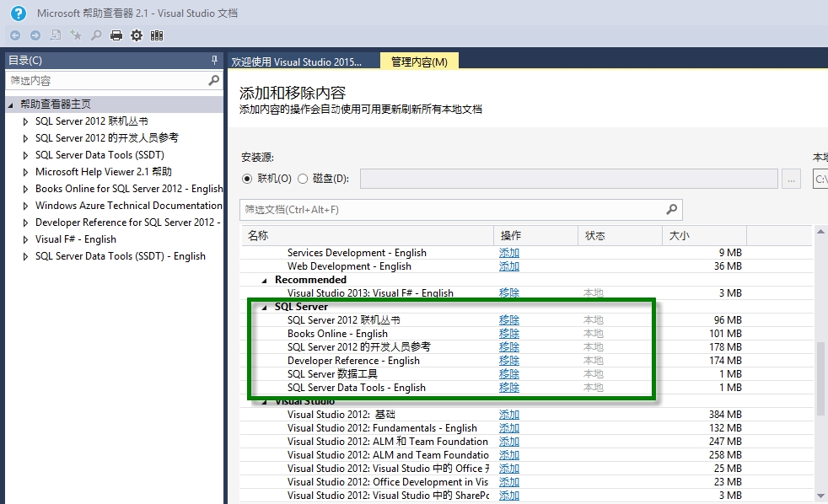Click the forward navigation arrow icon

[x=35, y=35]
